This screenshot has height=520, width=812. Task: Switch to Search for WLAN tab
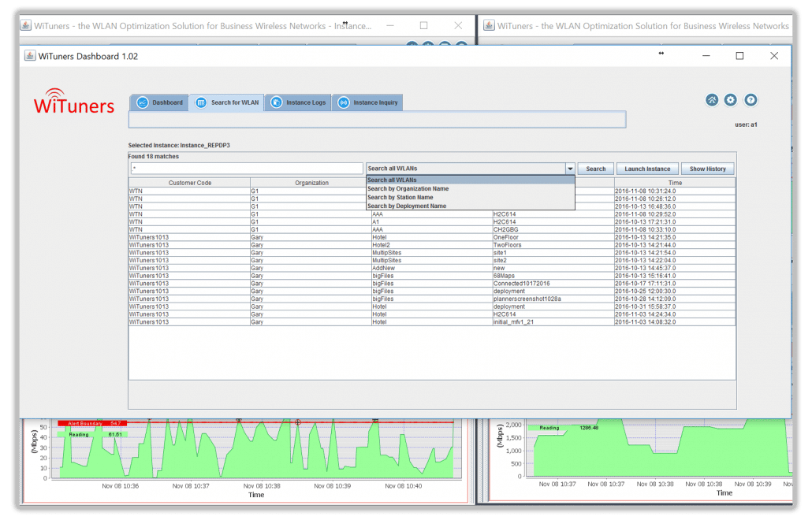(227, 102)
